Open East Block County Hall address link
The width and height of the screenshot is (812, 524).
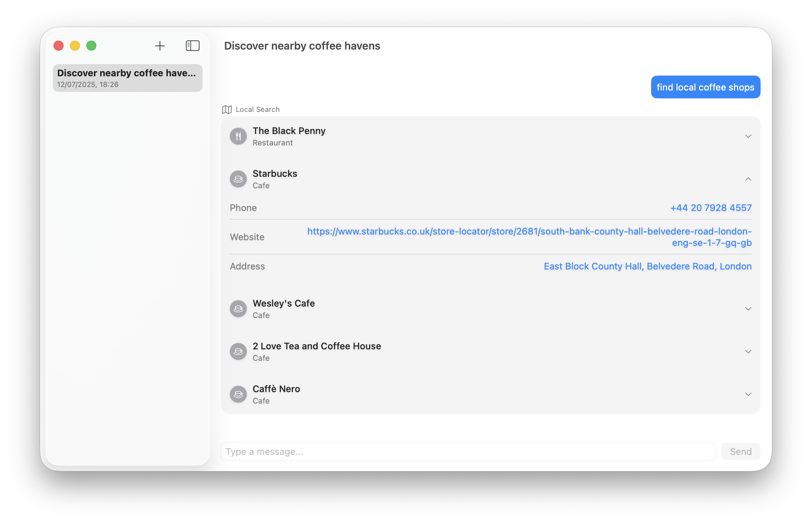tap(648, 266)
